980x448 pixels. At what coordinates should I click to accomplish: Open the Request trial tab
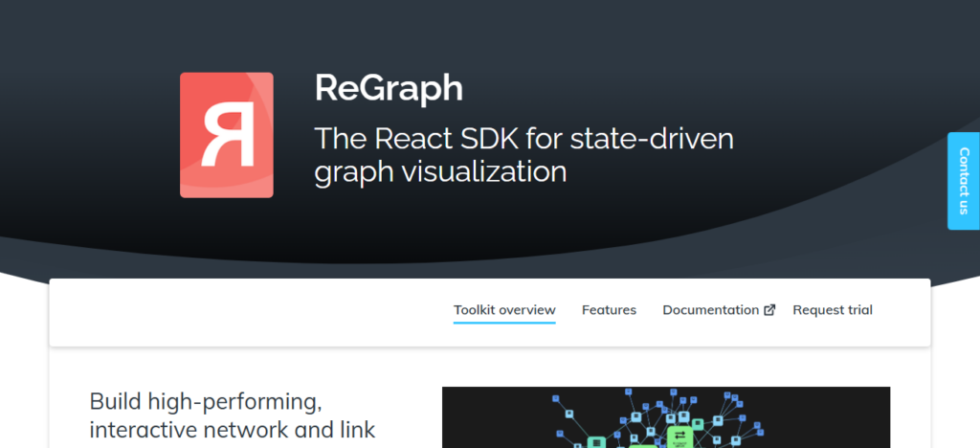[833, 310]
